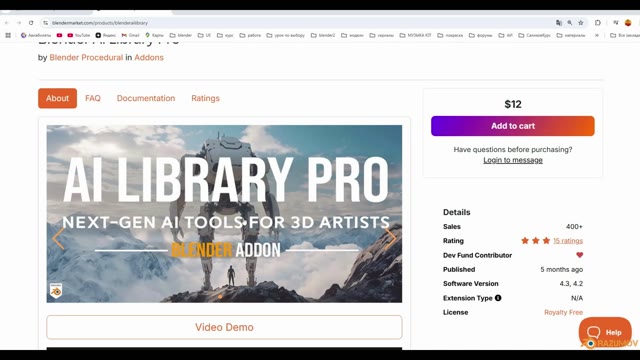Open the blender bookmarks folder
Viewport: 640px width, 360px height.
click(x=181, y=36)
